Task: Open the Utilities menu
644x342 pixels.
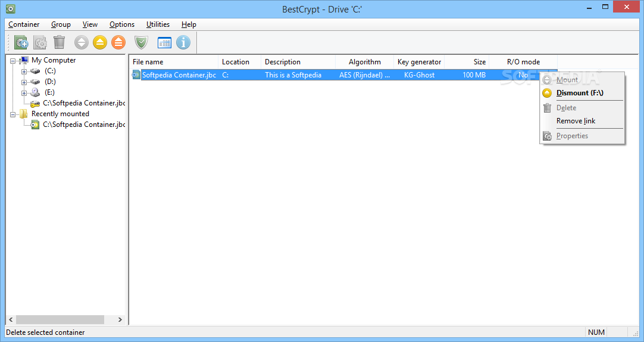Action: point(158,24)
